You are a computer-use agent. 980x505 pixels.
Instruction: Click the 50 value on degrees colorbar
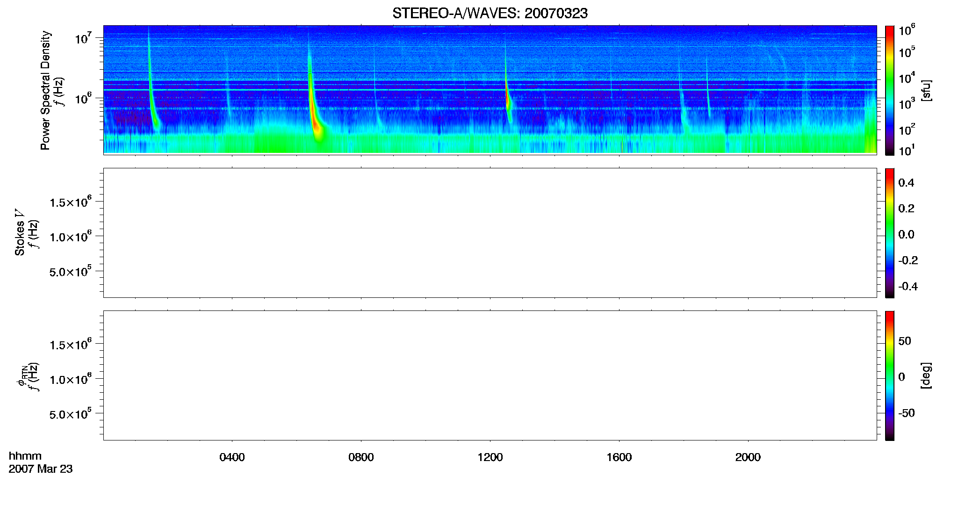(x=904, y=341)
